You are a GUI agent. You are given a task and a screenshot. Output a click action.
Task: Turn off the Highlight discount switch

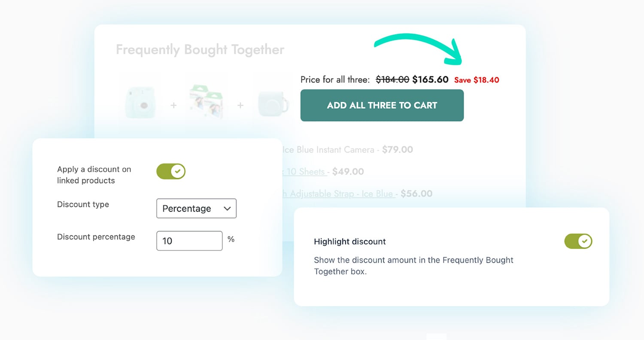(x=578, y=241)
